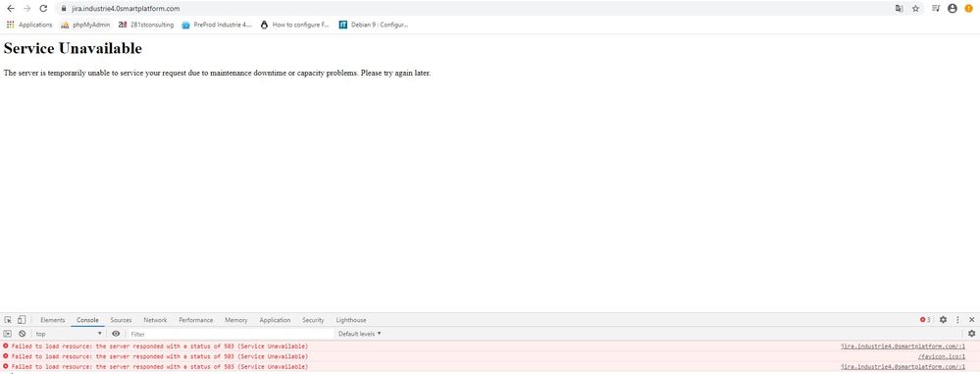
Task: Click the 'temporarily unable to service' paragraph
Action: tap(217, 74)
